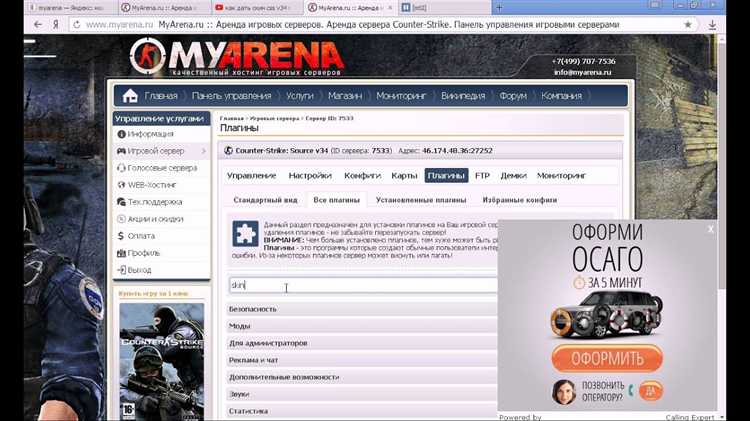Select the Плагины server tab
The image size is (750, 421).
pyautogui.click(x=446, y=176)
